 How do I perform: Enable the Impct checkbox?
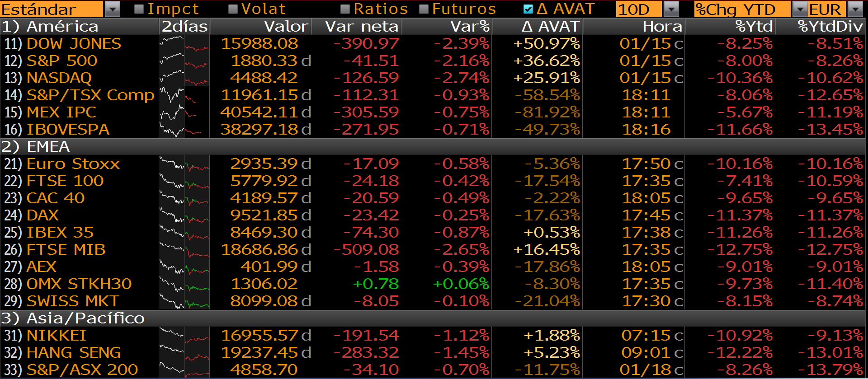click(139, 9)
